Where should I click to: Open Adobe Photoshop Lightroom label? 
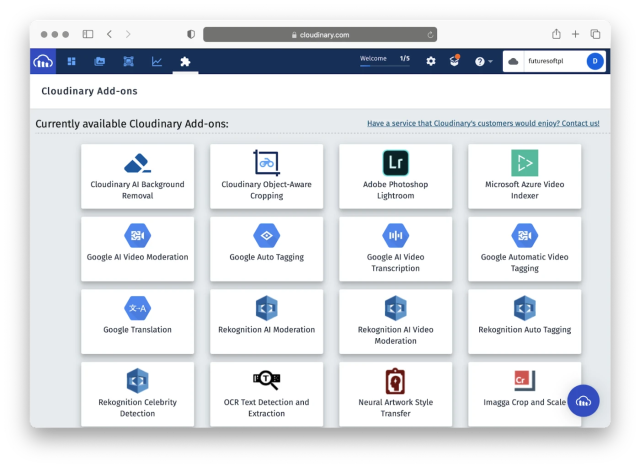pyautogui.click(x=396, y=190)
